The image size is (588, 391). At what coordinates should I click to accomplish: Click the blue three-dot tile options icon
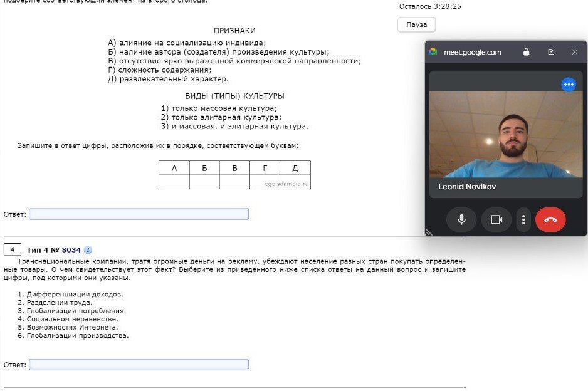coord(569,85)
